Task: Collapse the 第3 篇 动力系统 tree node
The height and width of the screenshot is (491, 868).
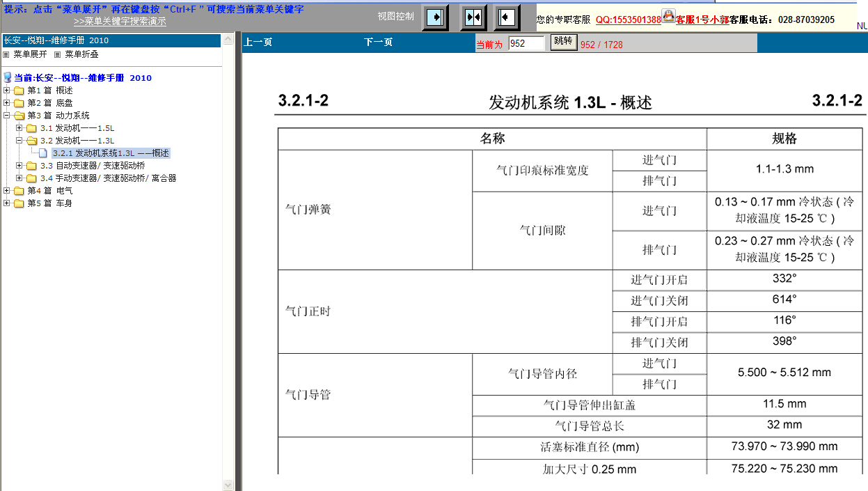Action: (7, 116)
